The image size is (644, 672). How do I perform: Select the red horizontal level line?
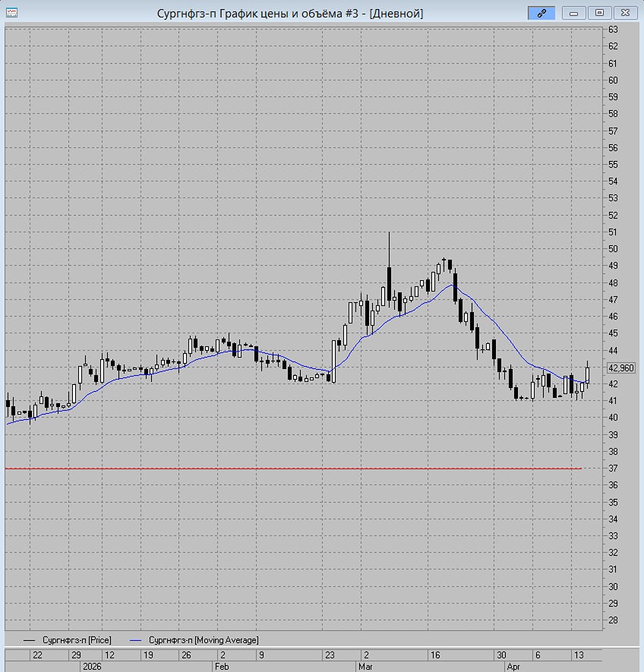(293, 469)
